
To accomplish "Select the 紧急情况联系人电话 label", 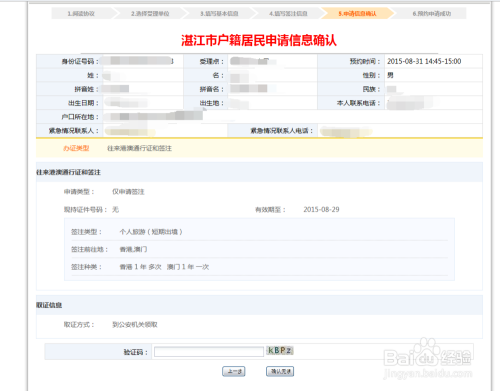I will click(282, 131).
